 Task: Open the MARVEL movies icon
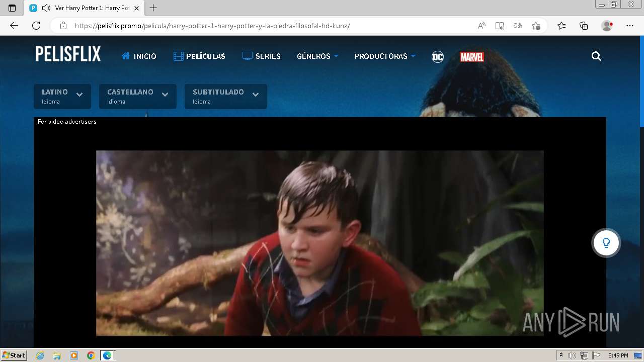[x=472, y=57]
